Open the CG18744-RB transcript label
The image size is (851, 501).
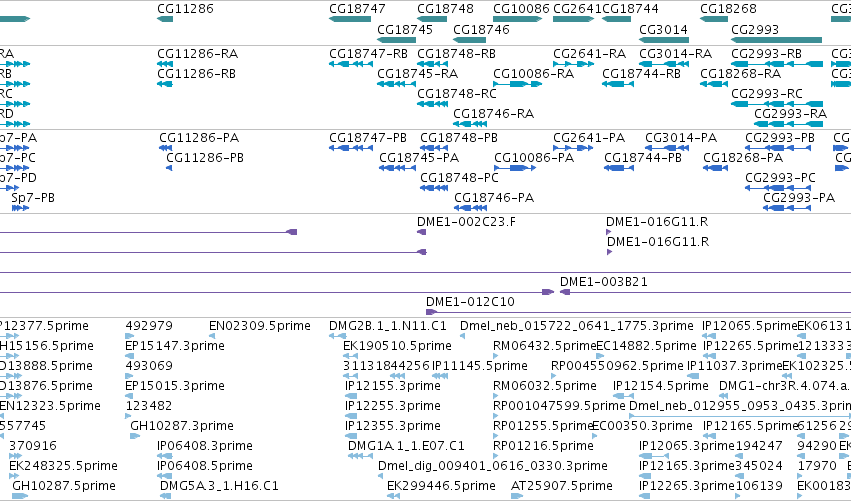point(642,74)
